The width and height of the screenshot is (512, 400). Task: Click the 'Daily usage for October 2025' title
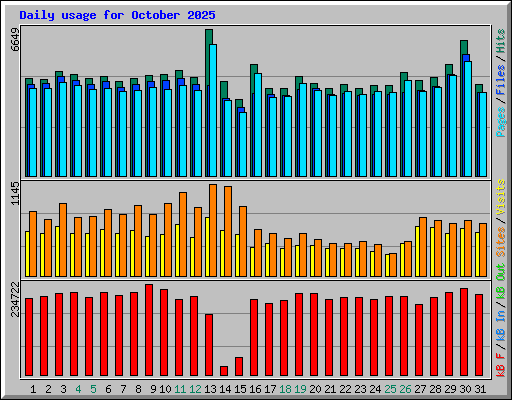(117, 15)
